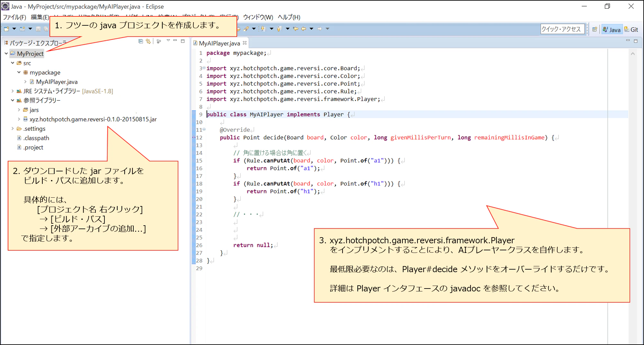
Task: Click the Open Perspective icon
Action: [595, 29]
